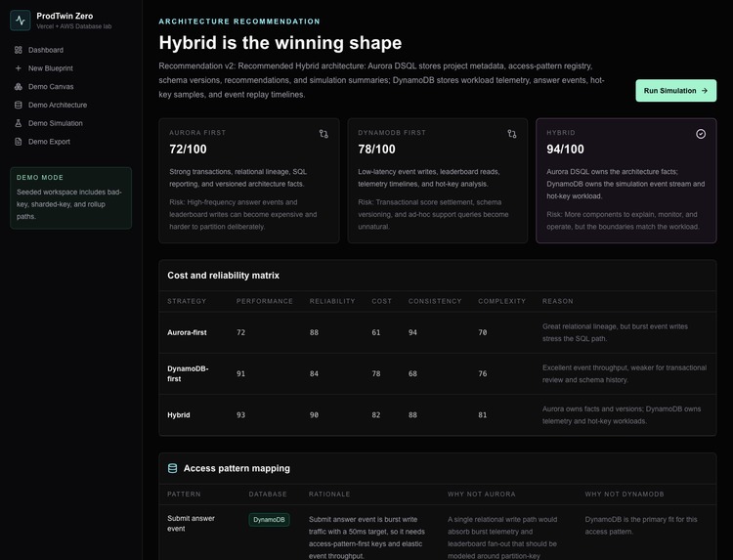
Task: Click the Architecture Recommendation label
Action: (x=239, y=22)
